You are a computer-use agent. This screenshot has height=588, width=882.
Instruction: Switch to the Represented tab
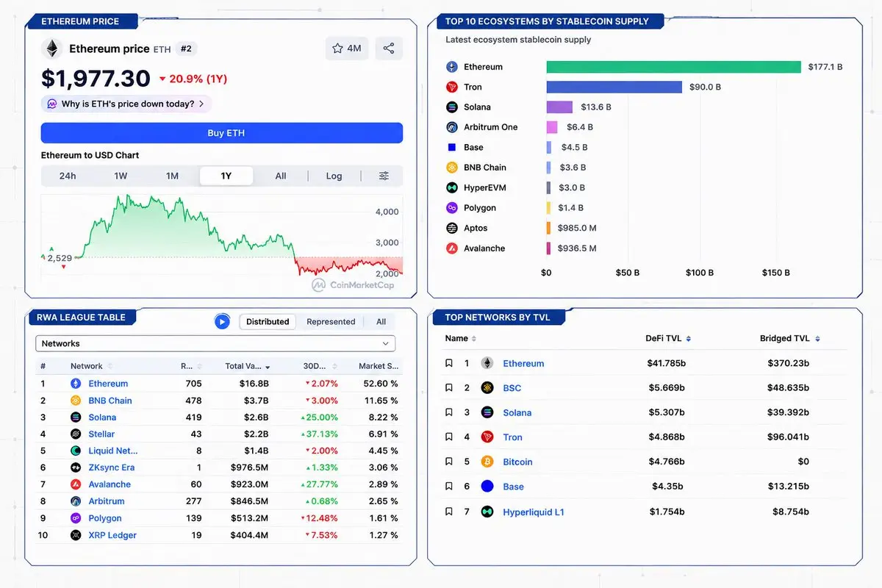coord(331,321)
